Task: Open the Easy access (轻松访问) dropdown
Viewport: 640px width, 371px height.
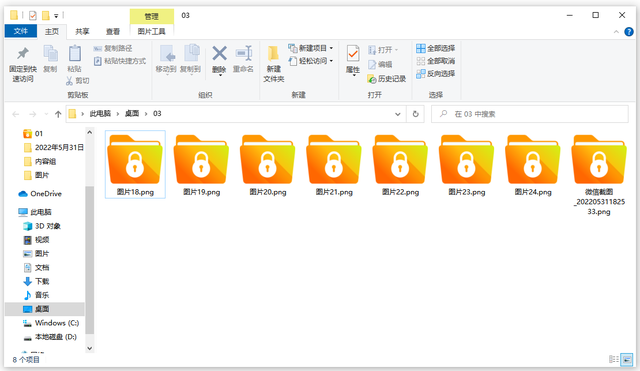Action: (311, 61)
